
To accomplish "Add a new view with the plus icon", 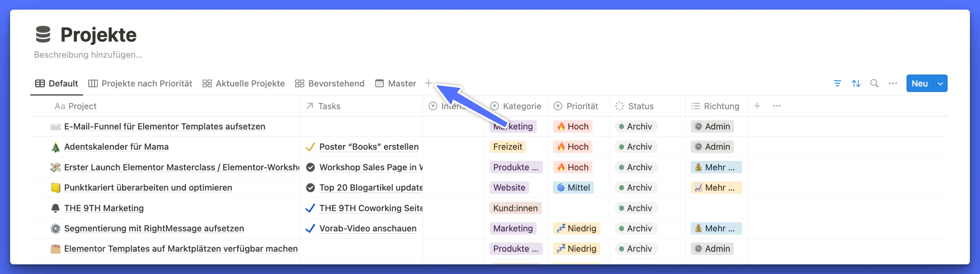I will (x=428, y=83).
